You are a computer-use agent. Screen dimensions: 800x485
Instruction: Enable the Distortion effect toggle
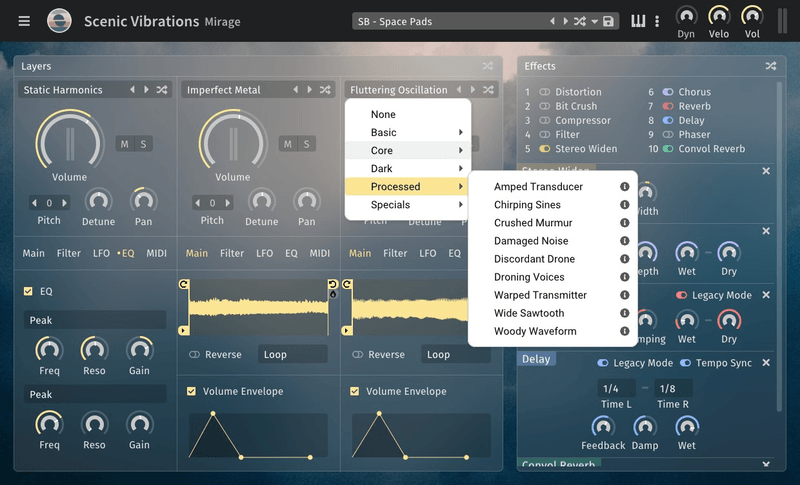[545, 93]
